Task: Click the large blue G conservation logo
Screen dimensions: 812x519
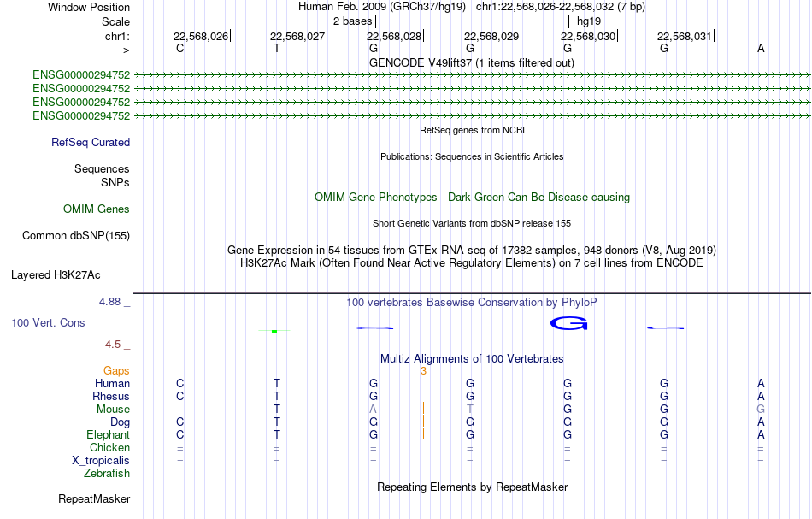Action: pos(568,324)
